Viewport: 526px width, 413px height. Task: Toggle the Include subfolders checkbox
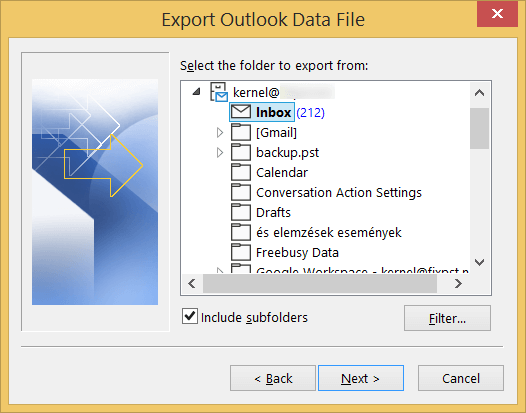(190, 316)
